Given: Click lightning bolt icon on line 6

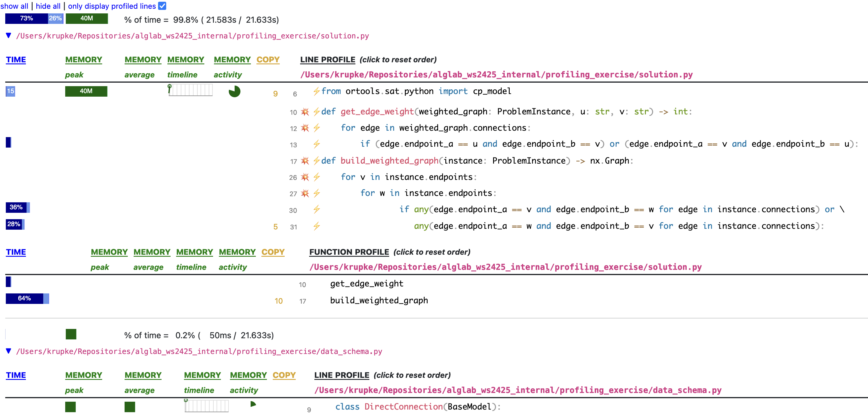Looking at the screenshot, I should [x=316, y=91].
